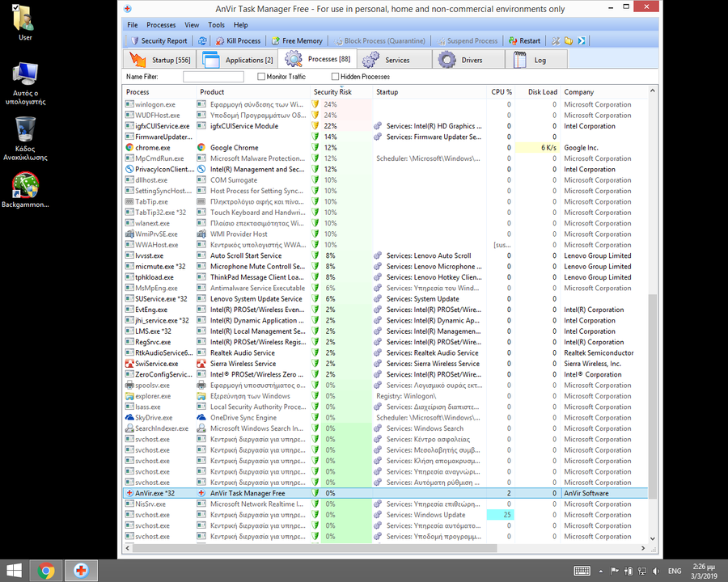This screenshot has height=582, width=728.
Task: Click the spoolsv.exe printer icon
Action: [129, 386]
